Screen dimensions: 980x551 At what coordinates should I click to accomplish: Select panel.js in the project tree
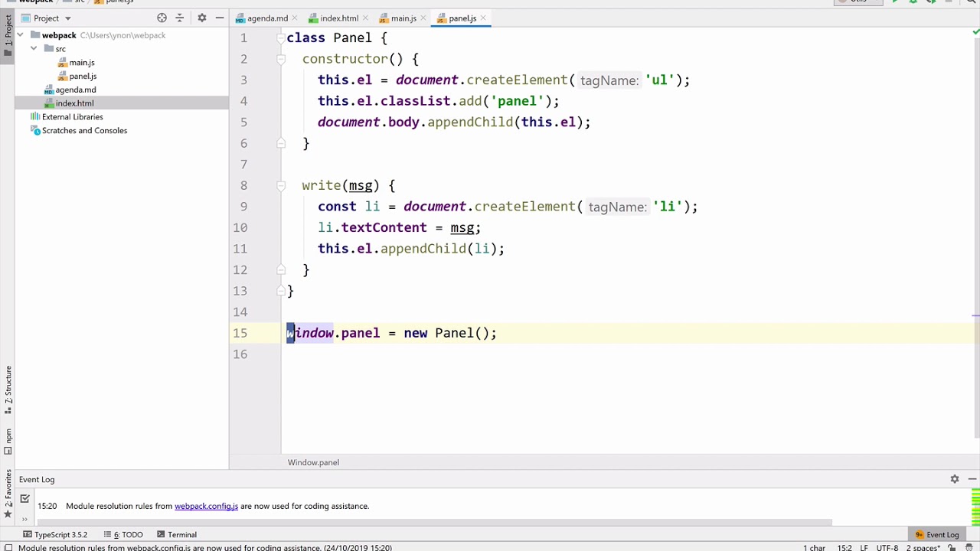coord(83,77)
